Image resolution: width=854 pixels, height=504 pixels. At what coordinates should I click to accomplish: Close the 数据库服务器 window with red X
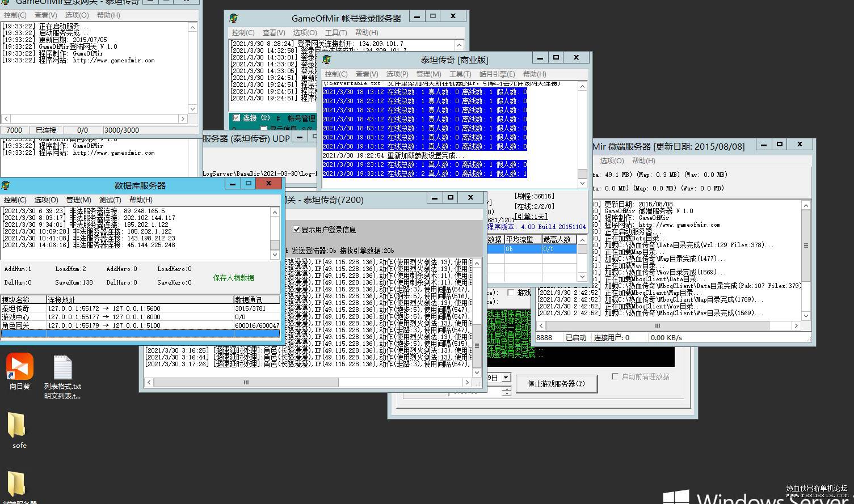tap(268, 184)
